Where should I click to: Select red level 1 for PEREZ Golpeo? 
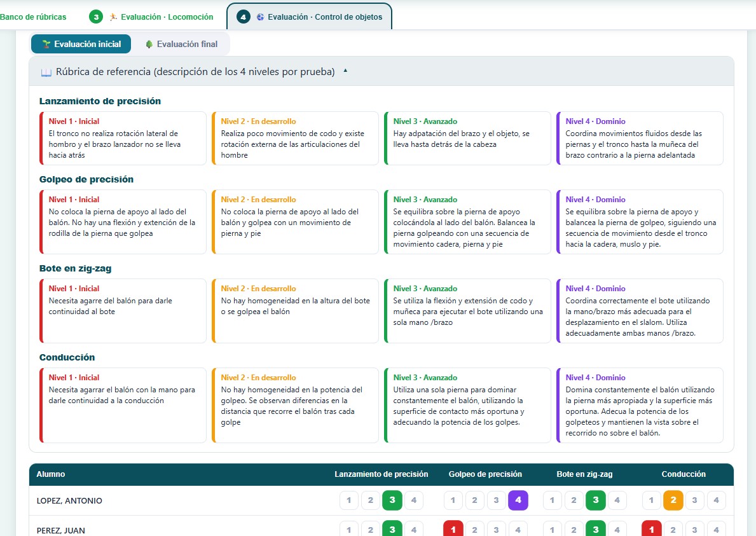[x=453, y=530]
